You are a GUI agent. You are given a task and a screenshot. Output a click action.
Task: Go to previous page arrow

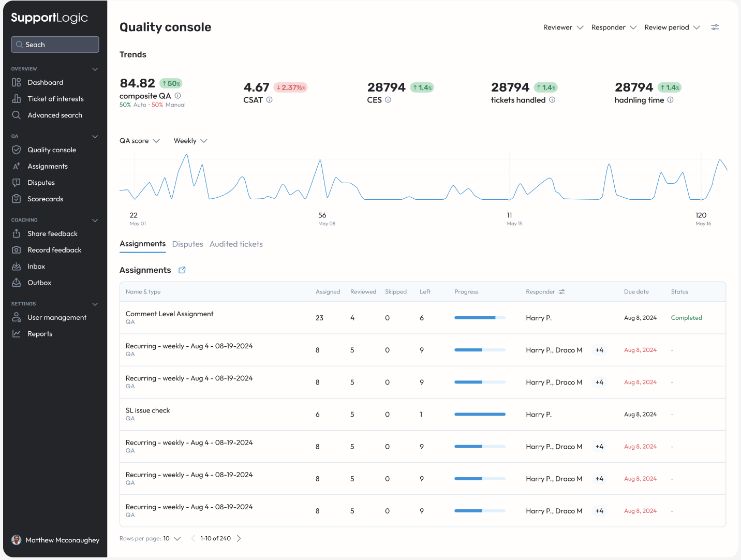(x=193, y=538)
